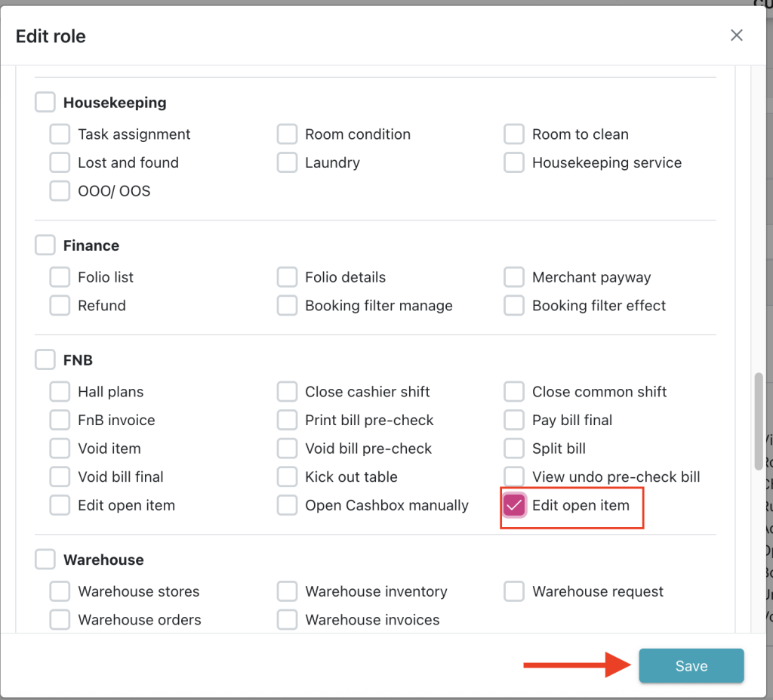
Task: Select the Warehouse group checkbox
Action: (45, 560)
